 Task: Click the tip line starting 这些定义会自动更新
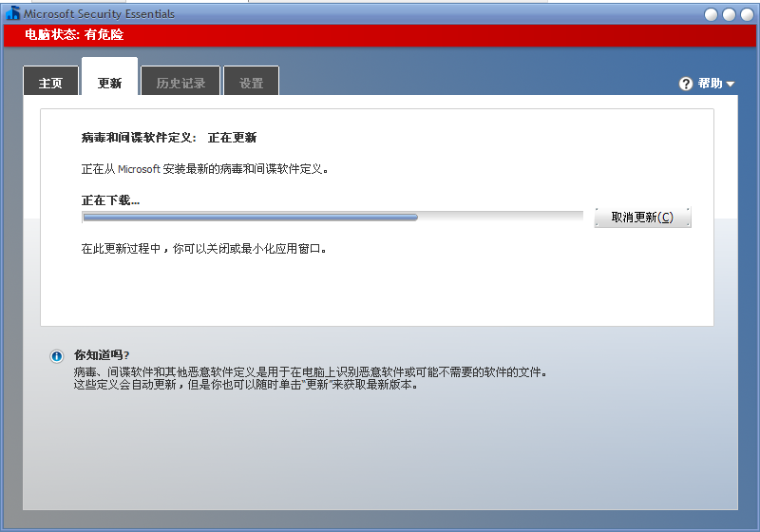(x=246, y=385)
